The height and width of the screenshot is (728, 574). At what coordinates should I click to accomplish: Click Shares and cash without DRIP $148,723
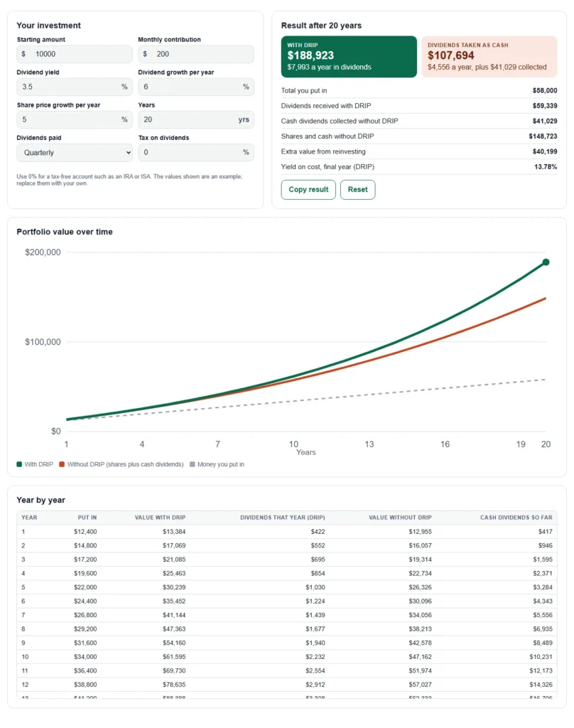[543, 136]
